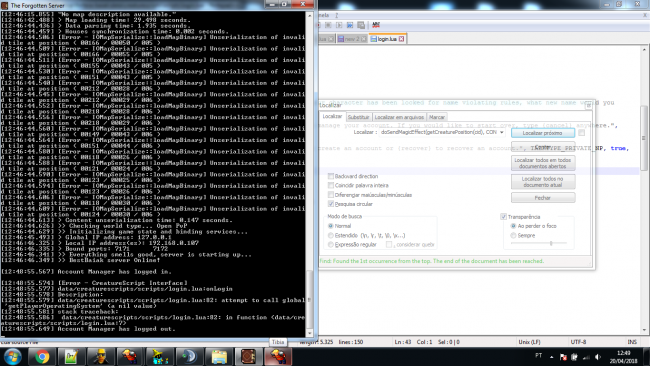Click Localizar todos no documento atual
Screen dimensions: 650x366
(x=543, y=182)
